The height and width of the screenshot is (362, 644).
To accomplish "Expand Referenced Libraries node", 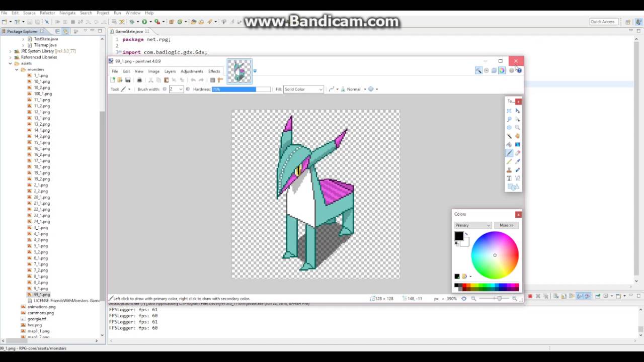I will 10,57.
